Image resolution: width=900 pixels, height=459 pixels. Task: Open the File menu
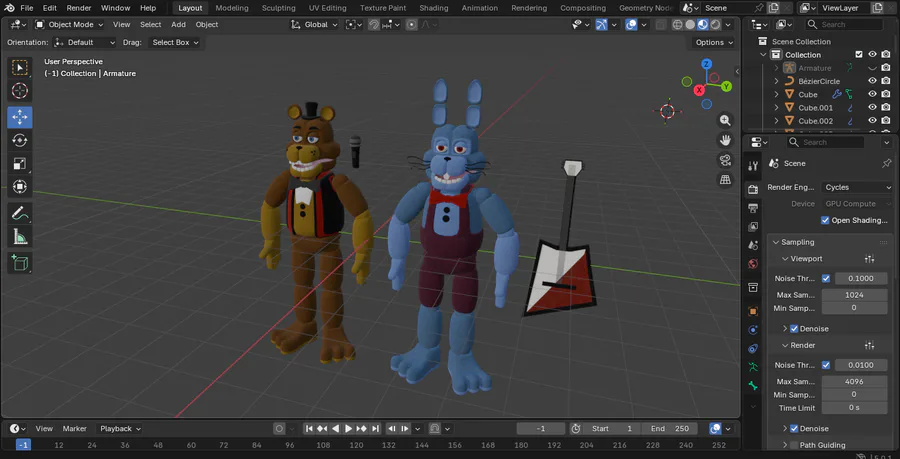click(x=26, y=8)
